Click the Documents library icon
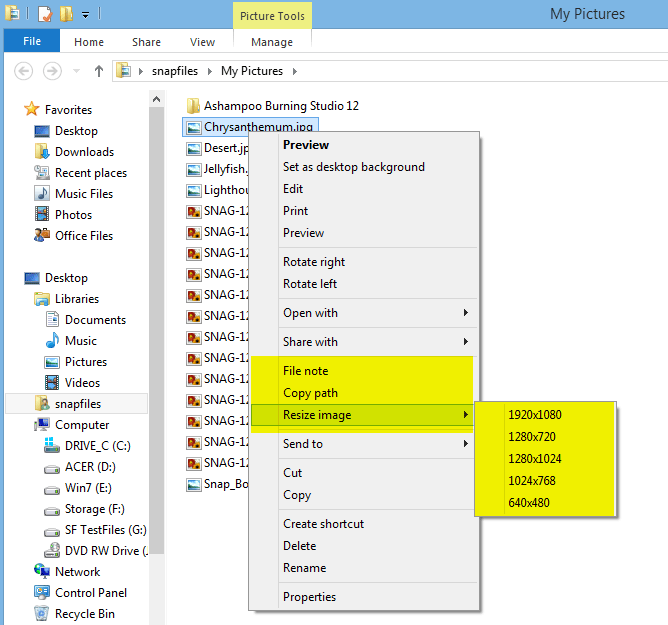The height and width of the screenshot is (625, 668). (52, 320)
